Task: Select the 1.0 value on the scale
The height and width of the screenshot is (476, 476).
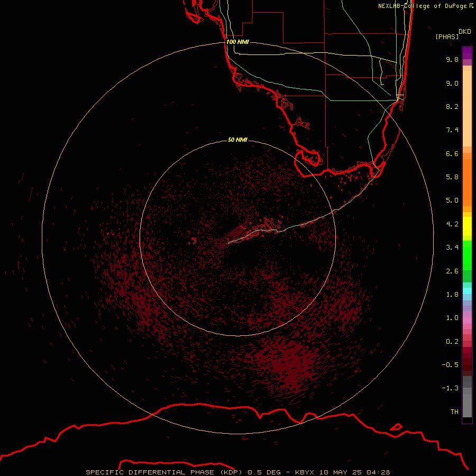Action: [x=452, y=318]
